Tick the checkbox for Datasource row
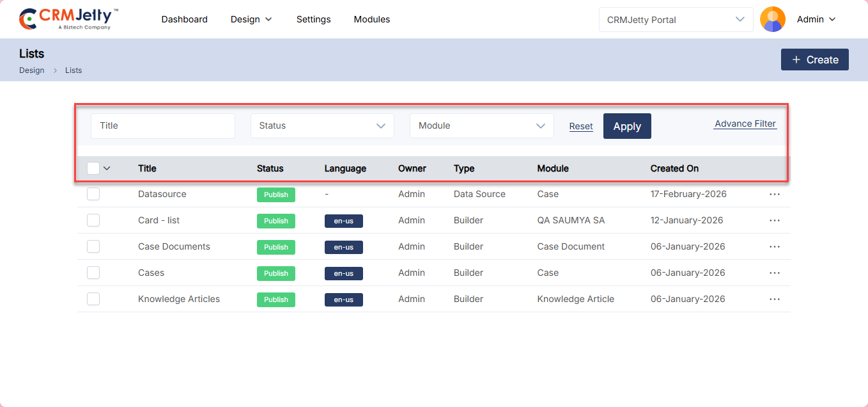The height and width of the screenshot is (407, 868). click(x=93, y=194)
